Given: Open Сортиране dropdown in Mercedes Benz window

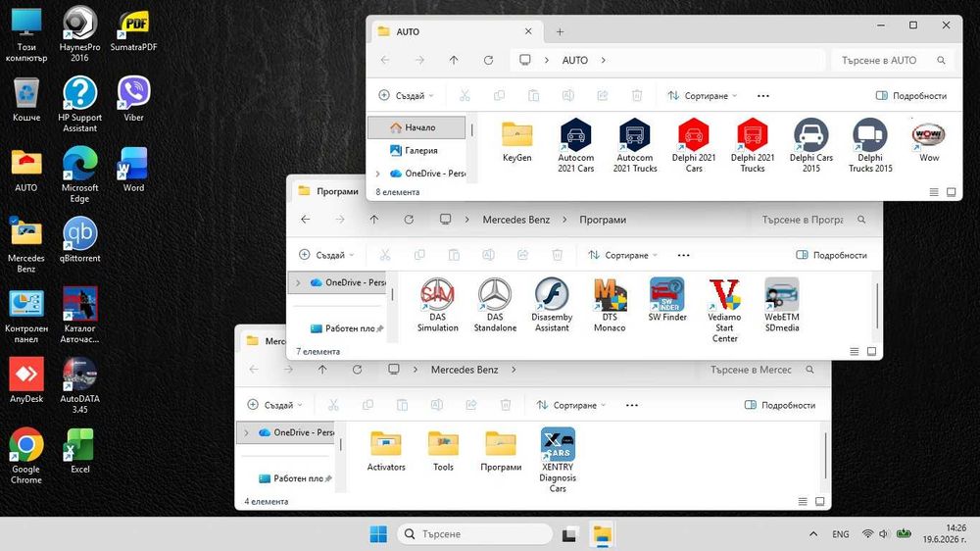Looking at the screenshot, I should 571,405.
